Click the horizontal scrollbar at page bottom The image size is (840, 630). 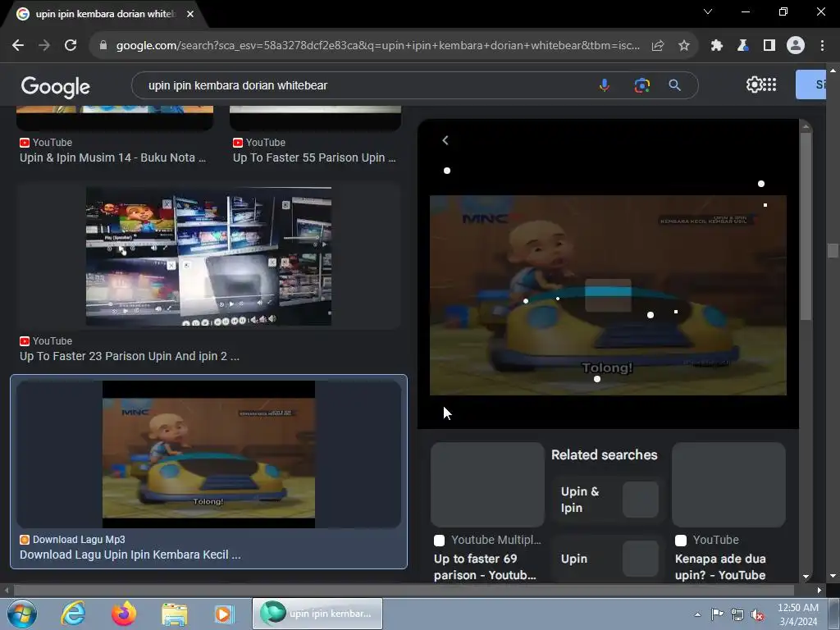(x=404, y=590)
